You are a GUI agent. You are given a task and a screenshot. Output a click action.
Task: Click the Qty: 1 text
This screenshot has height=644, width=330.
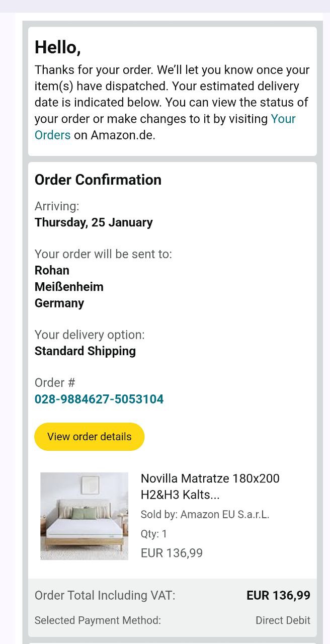154,534
